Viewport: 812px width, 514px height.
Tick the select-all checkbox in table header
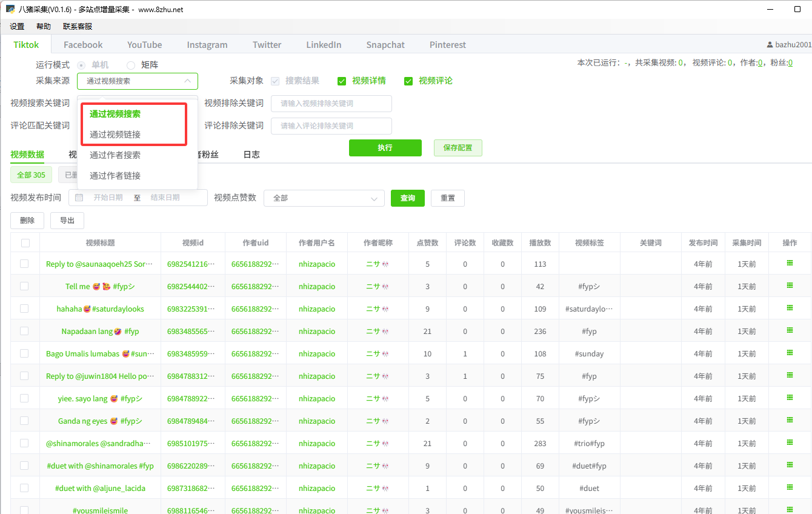[x=25, y=243]
